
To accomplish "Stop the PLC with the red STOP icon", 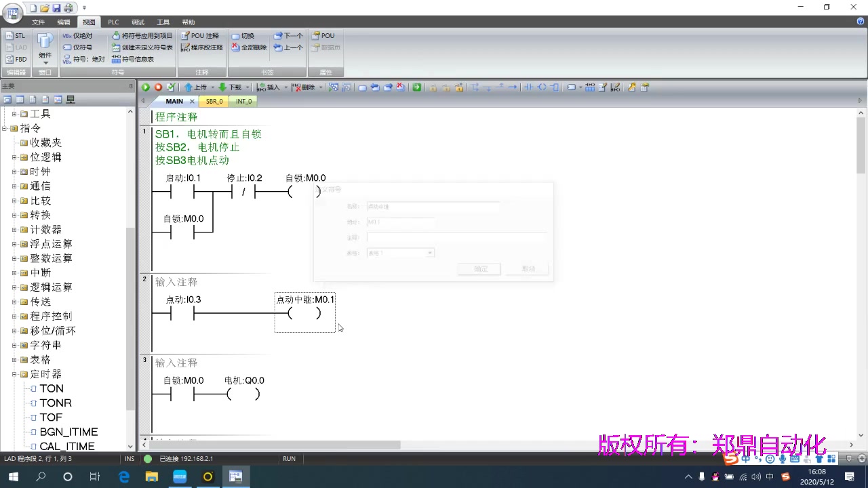I will point(158,87).
